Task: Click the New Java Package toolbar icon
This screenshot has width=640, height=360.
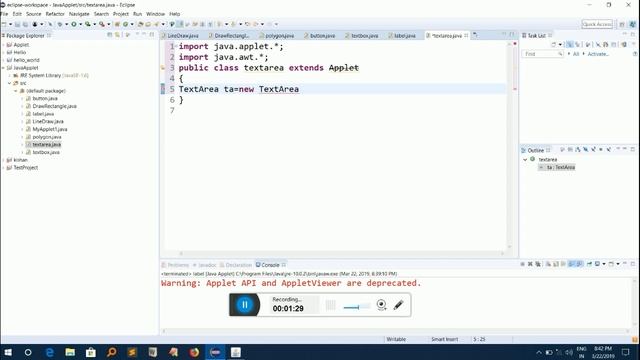Action: coord(117,24)
